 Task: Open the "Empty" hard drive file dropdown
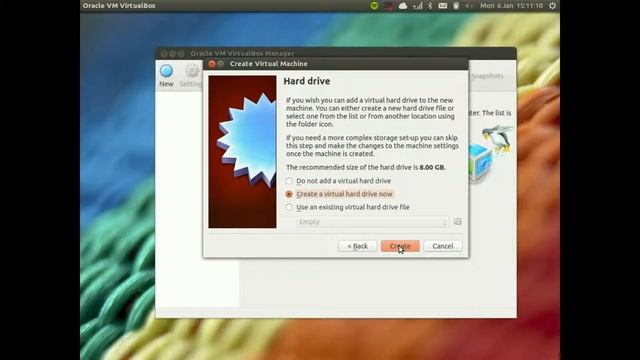(x=373, y=222)
